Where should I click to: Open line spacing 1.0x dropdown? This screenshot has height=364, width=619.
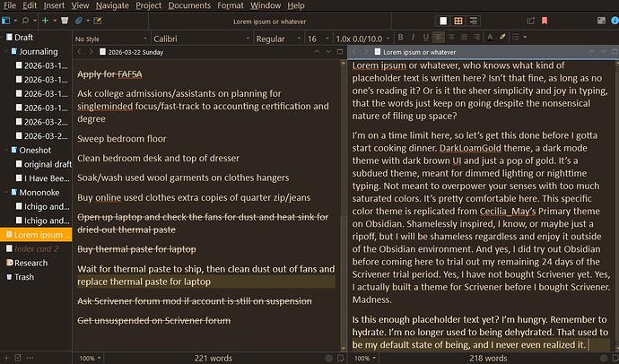tap(362, 39)
